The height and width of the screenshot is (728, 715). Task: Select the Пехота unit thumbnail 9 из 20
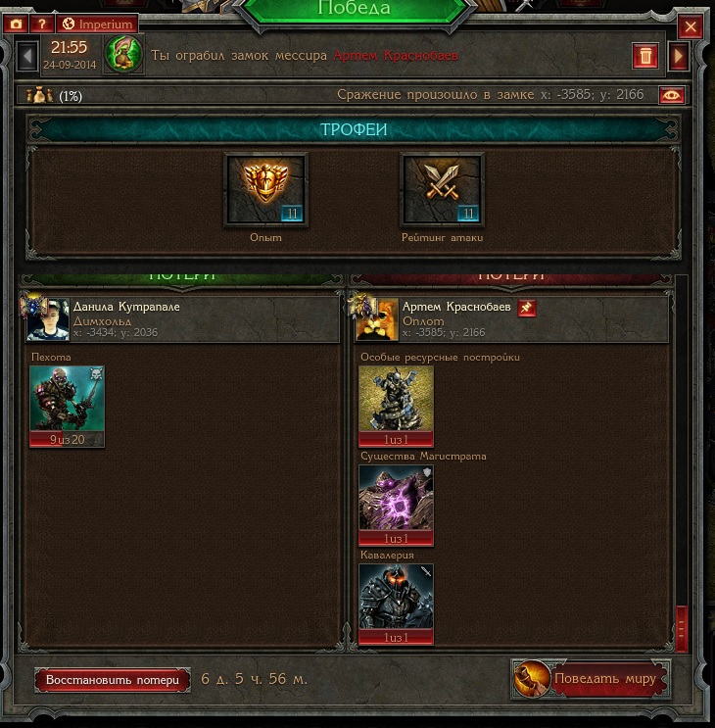tap(67, 407)
